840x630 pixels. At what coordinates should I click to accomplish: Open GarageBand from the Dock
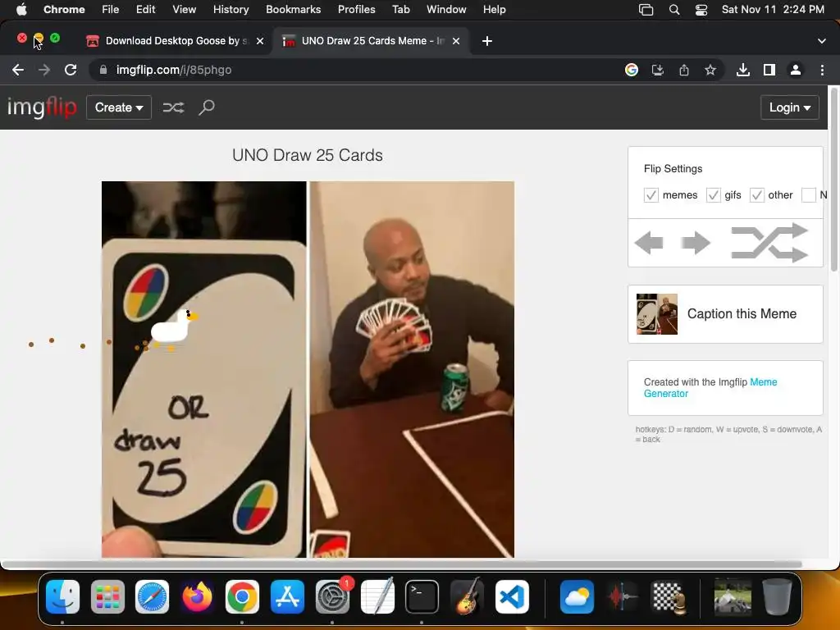(x=467, y=596)
